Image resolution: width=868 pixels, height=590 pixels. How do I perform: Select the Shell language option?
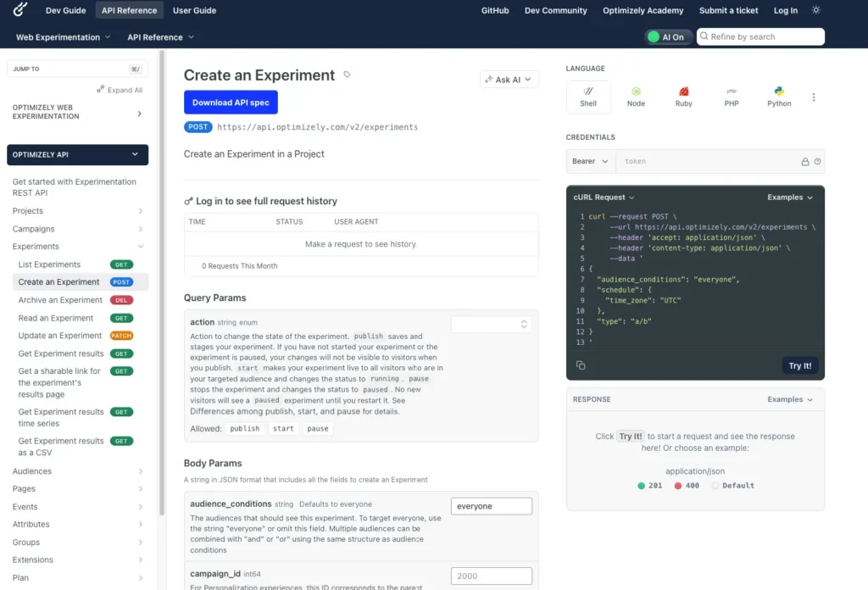click(x=588, y=96)
